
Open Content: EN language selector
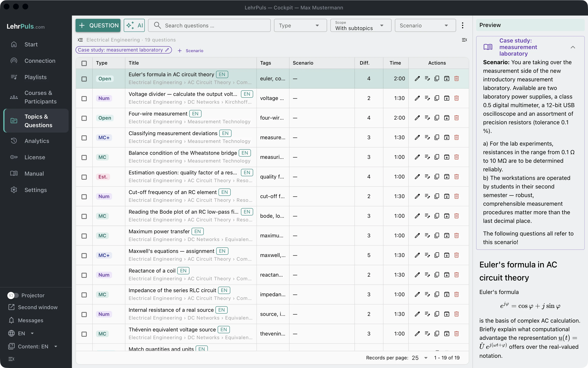click(33, 346)
